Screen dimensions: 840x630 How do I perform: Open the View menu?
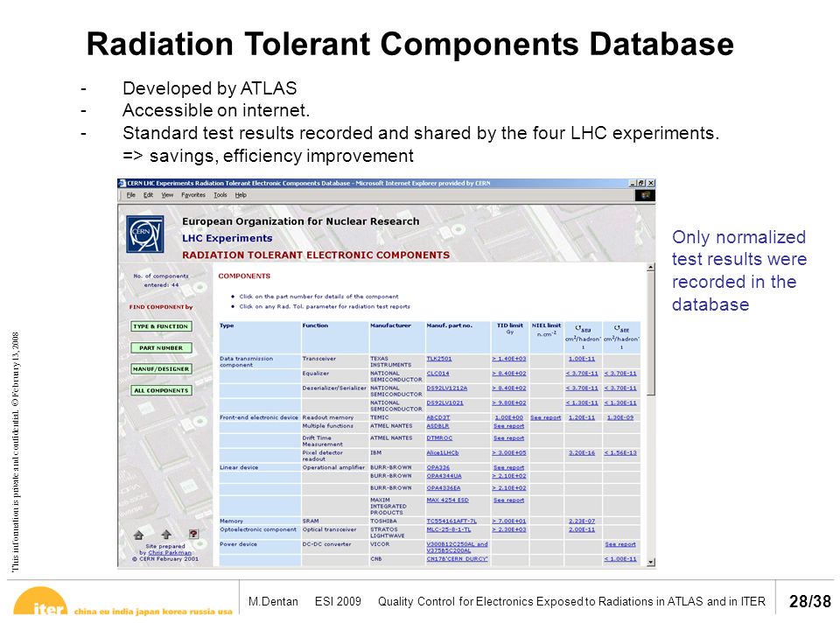coord(167,195)
